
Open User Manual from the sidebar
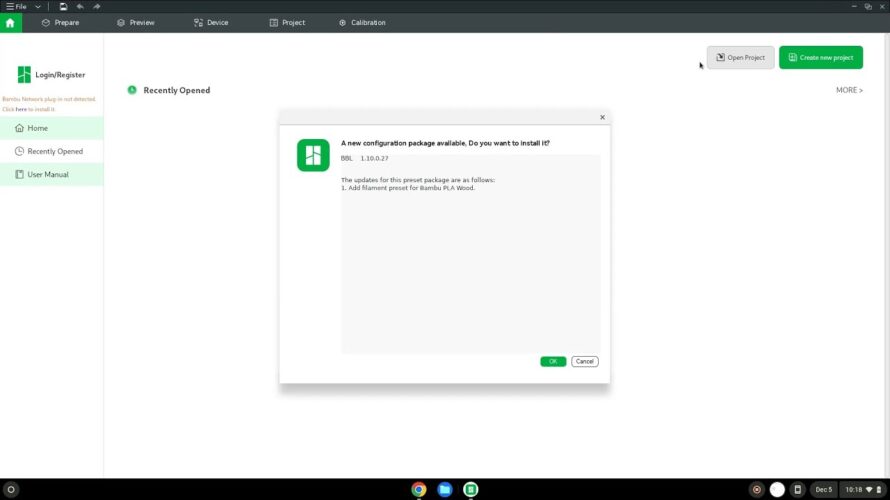coord(52,175)
